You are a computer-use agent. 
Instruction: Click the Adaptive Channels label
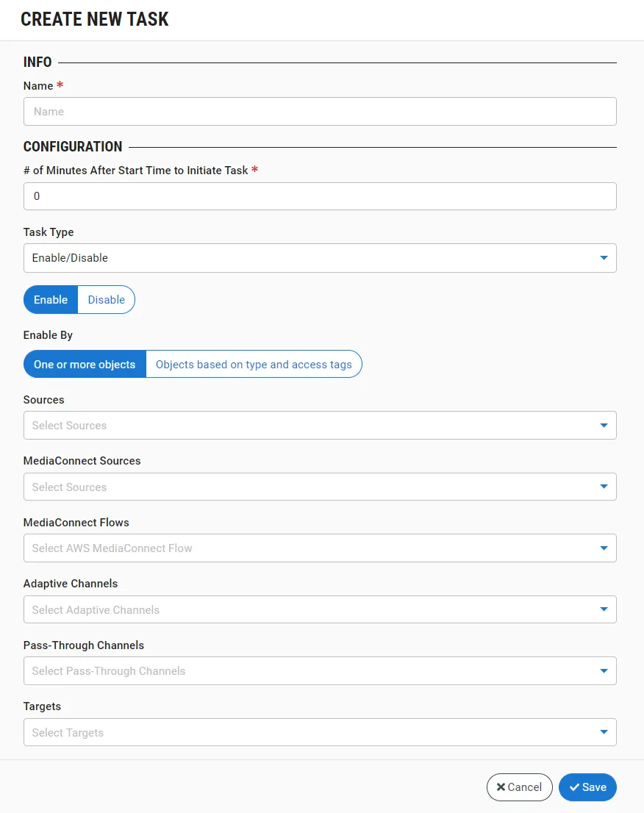coord(71,584)
